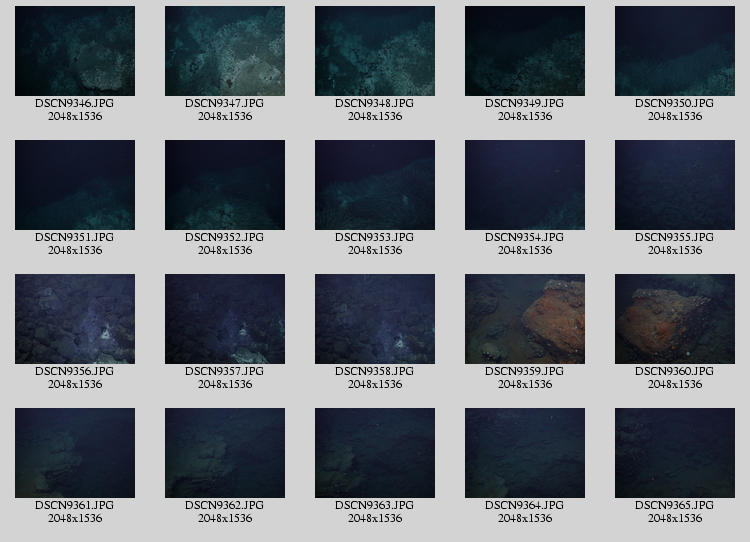Click the DSCN9353.JPG thumbnail
The height and width of the screenshot is (542, 750).
[375, 185]
